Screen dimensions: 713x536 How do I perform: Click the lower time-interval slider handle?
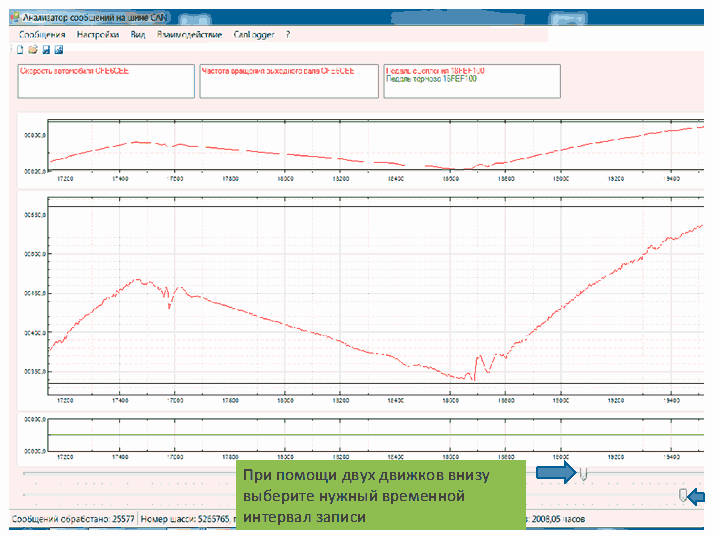[683, 495]
